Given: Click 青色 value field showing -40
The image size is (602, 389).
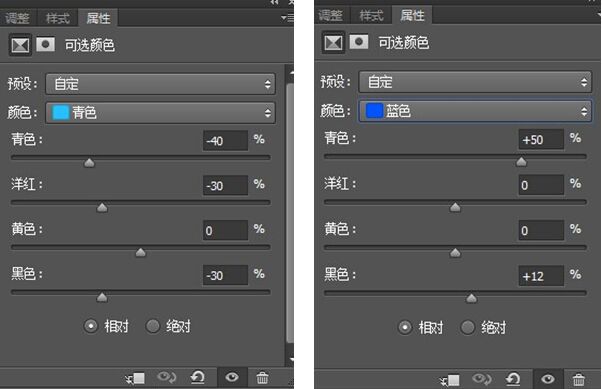Looking at the screenshot, I should click(x=225, y=141).
